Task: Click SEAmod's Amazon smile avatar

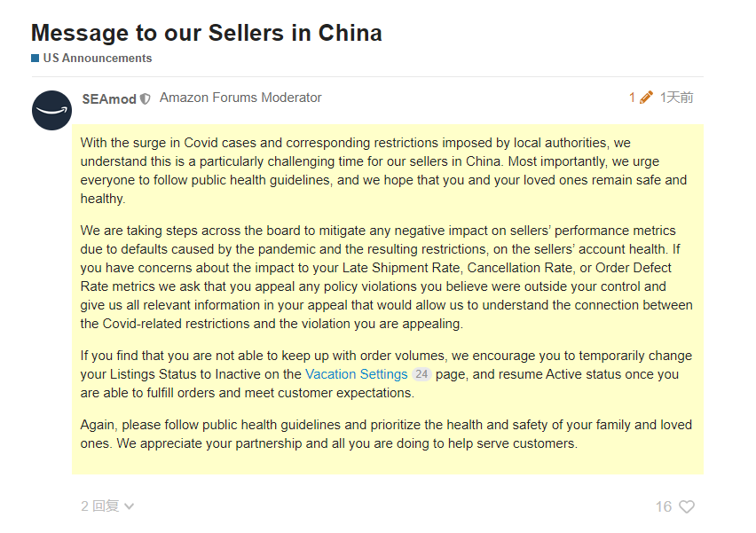Action: [x=51, y=110]
